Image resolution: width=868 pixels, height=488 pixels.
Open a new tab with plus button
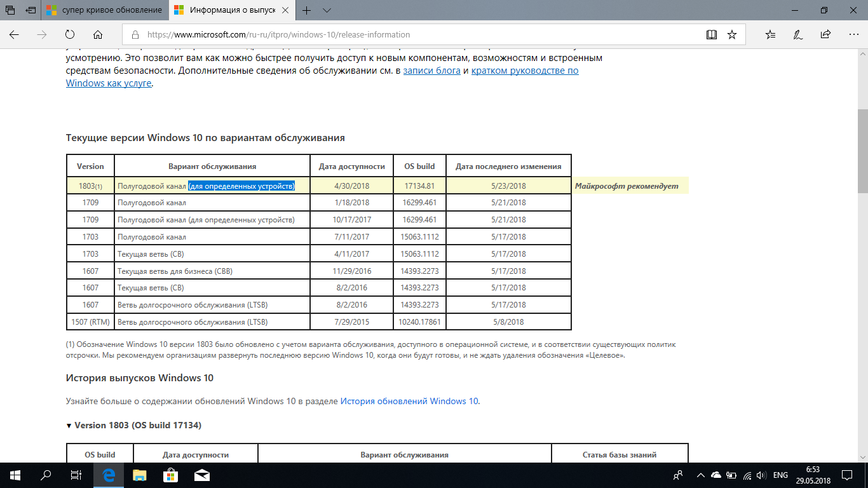coord(307,10)
